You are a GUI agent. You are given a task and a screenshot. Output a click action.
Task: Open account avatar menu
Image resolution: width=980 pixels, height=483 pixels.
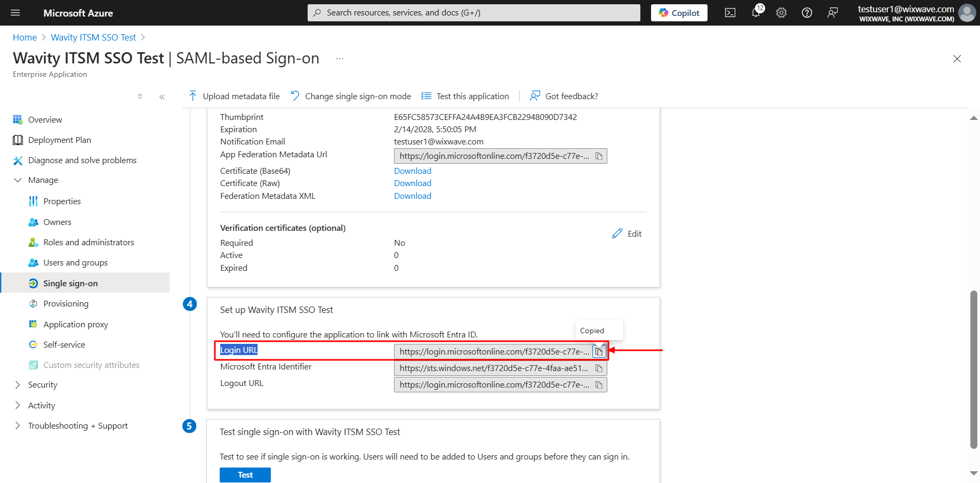967,13
